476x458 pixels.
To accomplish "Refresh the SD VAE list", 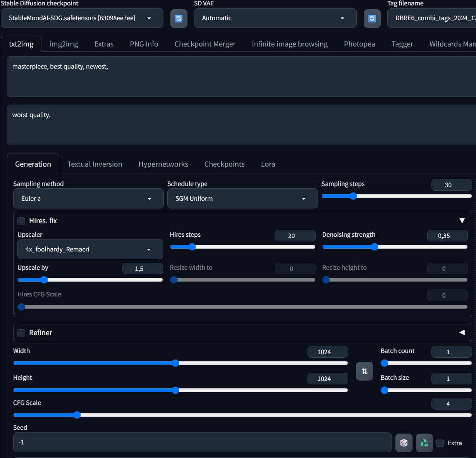I will (x=372, y=18).
